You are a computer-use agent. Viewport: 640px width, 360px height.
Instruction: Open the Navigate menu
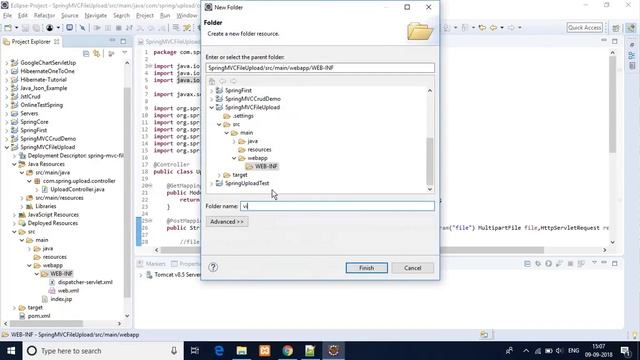(96, 16)
